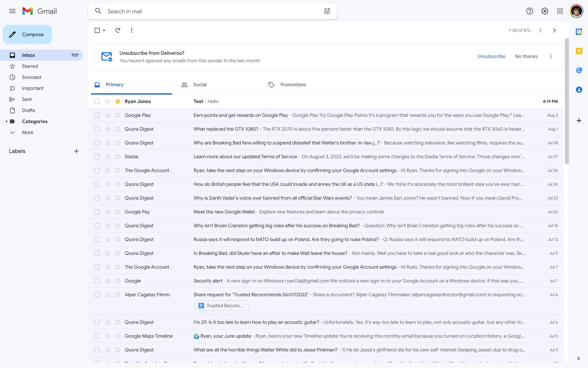Image resolution: width=588 pixels, height=368 pixels.
Task: Unsubscribe from Deliveroo
Action: coord(491,57)
